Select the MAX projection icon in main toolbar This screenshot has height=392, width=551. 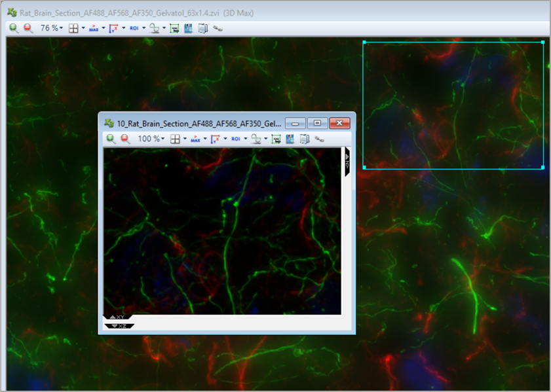point(94,28)
